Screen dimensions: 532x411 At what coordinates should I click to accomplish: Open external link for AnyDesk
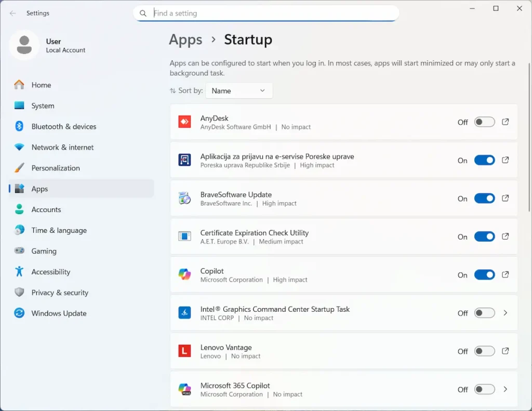click(505, 122)
